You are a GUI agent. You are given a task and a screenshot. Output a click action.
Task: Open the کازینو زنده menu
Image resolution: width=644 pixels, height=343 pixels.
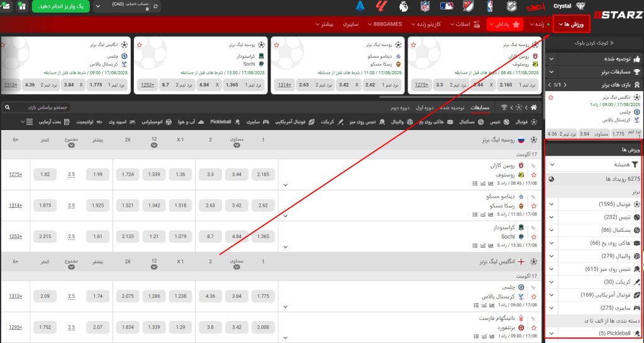[426, 24]
